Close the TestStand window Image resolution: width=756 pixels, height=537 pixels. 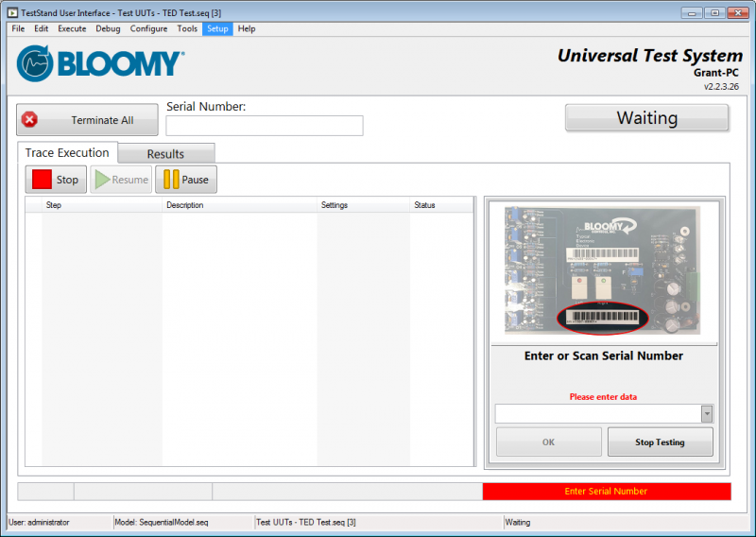(x=738, y=13)
